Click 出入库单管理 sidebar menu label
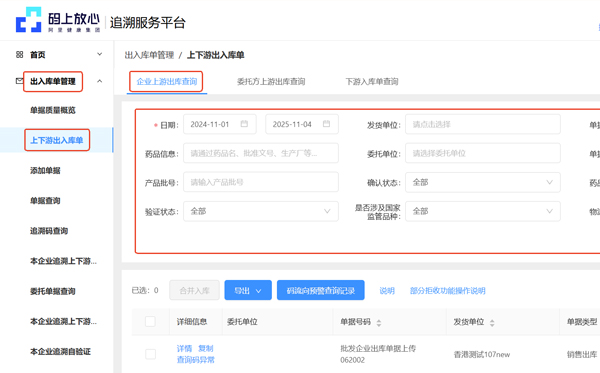600x373 pixels. 53,81
